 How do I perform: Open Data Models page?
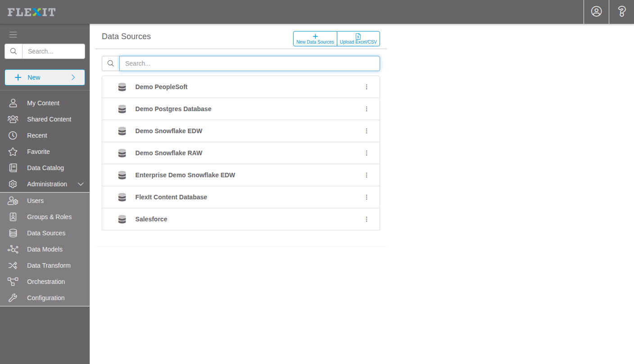pos(45,249)
